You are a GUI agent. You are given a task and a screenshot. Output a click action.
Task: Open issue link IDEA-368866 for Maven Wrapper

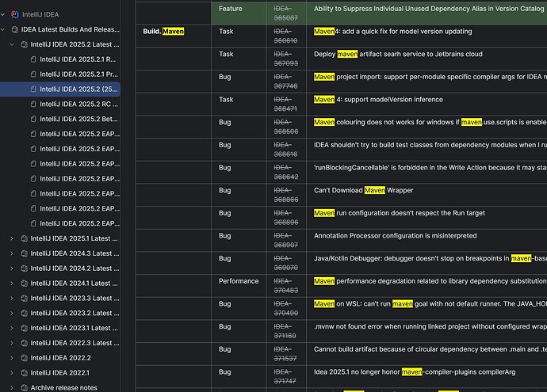[x=285, y=195]
